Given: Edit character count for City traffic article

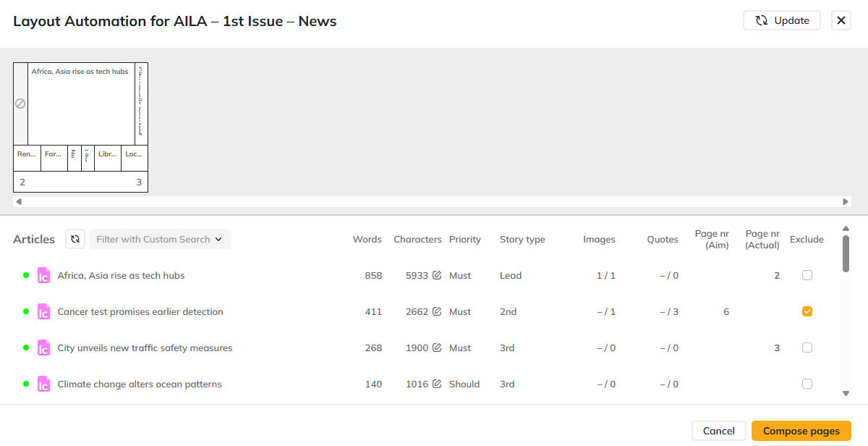Looking at the screenshot, I should tap(437, 348).
